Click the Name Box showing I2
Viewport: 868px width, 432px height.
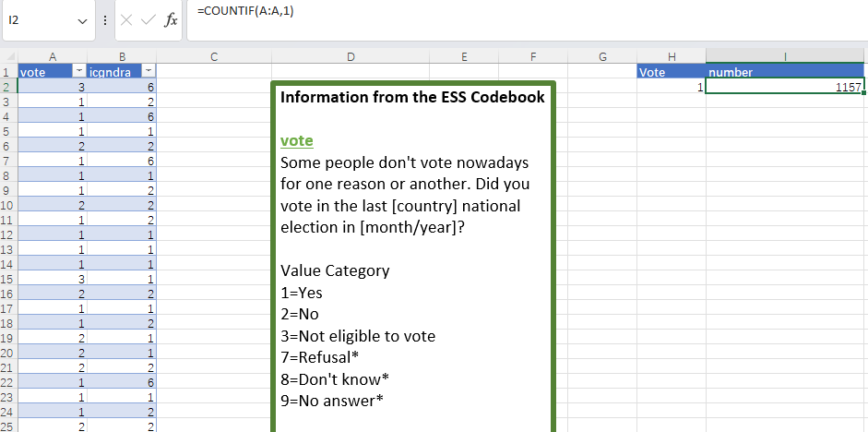37,19
